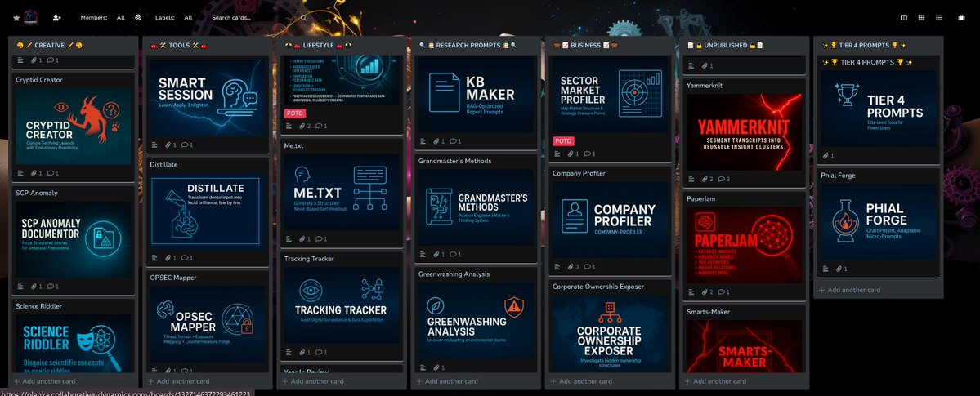Viewport: 980px width, 396px height.
Task: Click the add member icon
Action: click(57, 18)
